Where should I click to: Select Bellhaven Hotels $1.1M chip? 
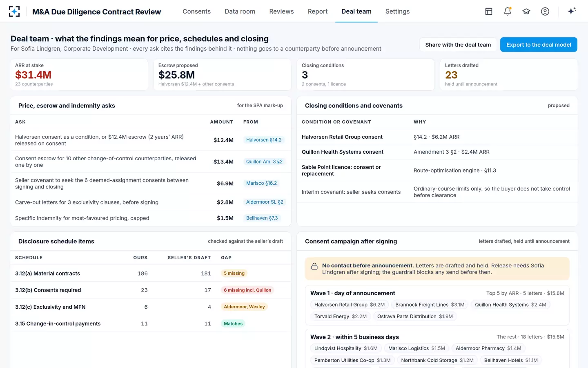pyautogui.click(x=511, y=360)
